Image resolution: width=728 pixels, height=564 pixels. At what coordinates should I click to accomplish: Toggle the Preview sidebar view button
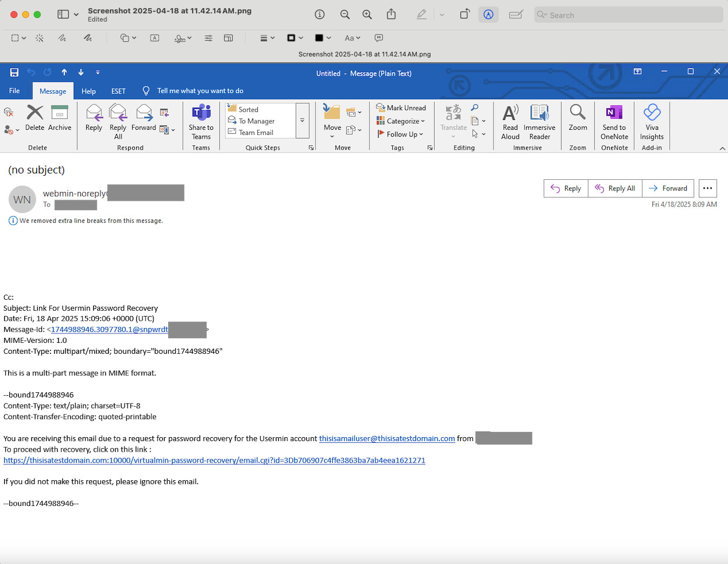(x=63, y=15)
